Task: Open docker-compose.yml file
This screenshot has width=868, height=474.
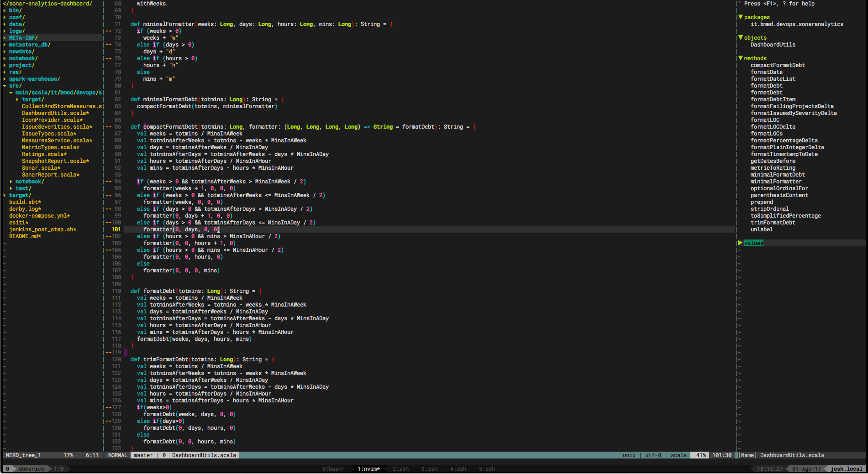Action: (39, 216)
